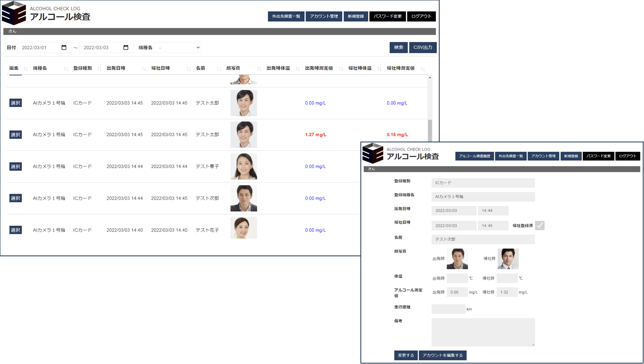This screenshot has height=364, width=644.
Task: Sort by 名前 column arrows
Action: point(219,69)
